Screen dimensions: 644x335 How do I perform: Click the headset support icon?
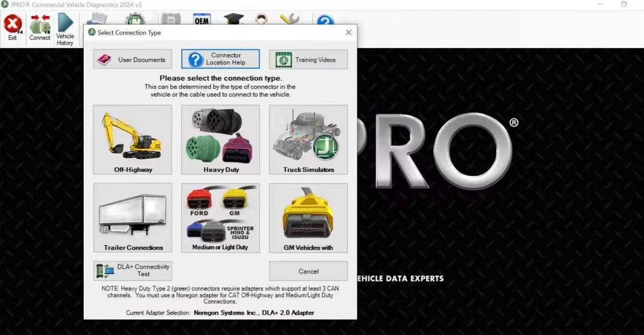[261, 19]
